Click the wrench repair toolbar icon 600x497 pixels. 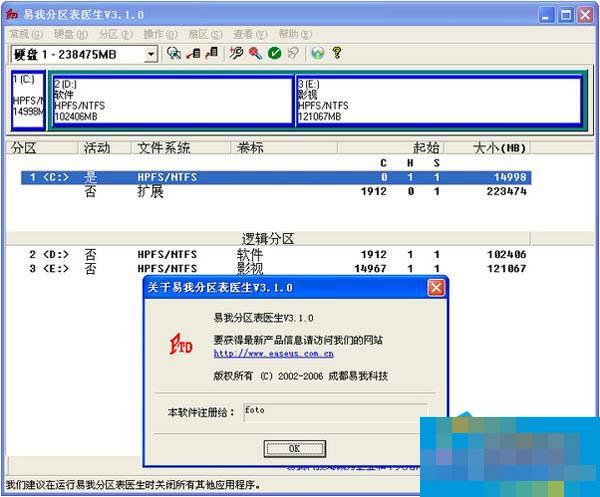pos(236,53)
